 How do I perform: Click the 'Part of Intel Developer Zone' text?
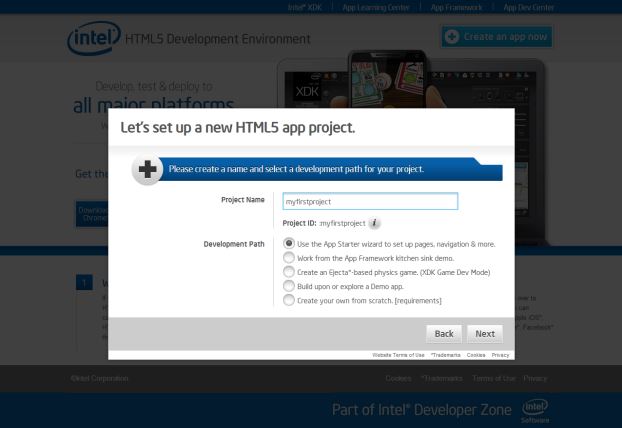pyautogui.click(x=422, y=410)
